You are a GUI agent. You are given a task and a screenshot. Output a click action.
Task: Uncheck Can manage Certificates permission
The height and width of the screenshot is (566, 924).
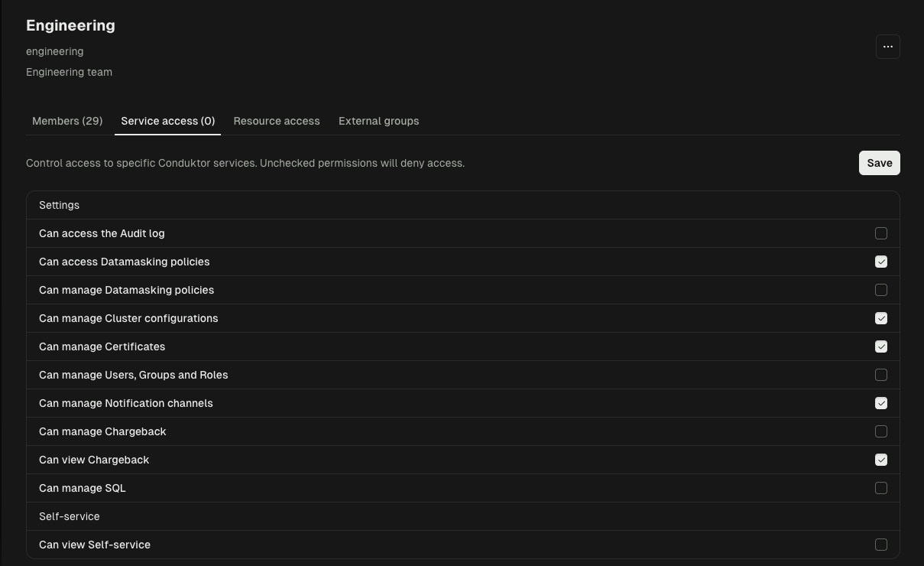pyautogui.click(x=881, y=346)
